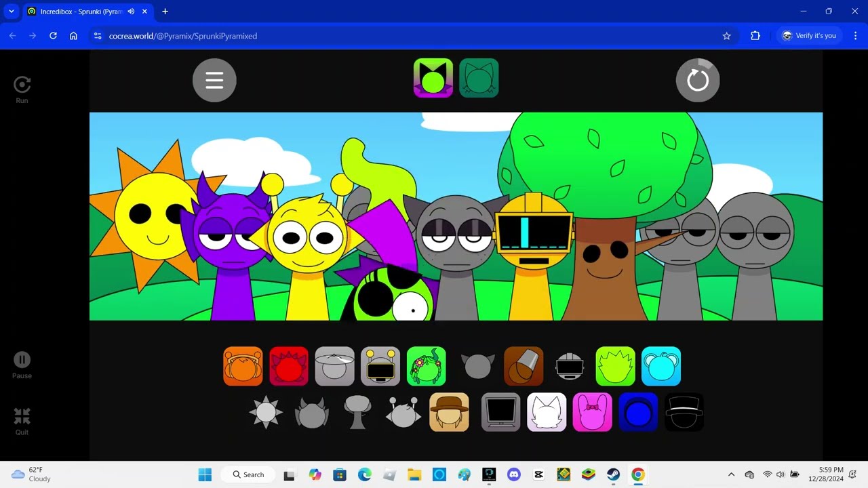Mute the Incredibox Sprunki browser tab
This screenshot has height=488, width=868.
tap(131, 12)
